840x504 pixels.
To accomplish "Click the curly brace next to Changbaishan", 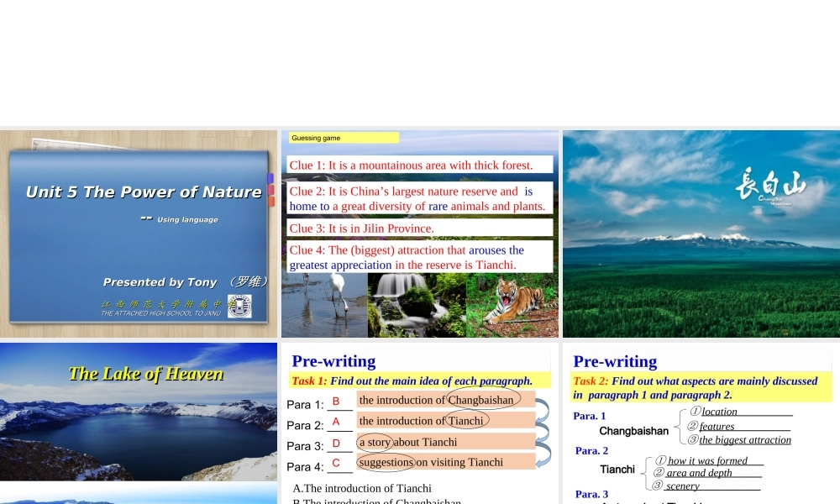I will tap(678, 427).
